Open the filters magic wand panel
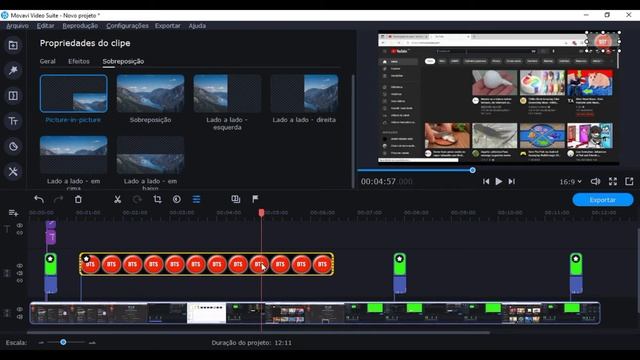The width and height of the screenshot is (640, 360). 13,71
